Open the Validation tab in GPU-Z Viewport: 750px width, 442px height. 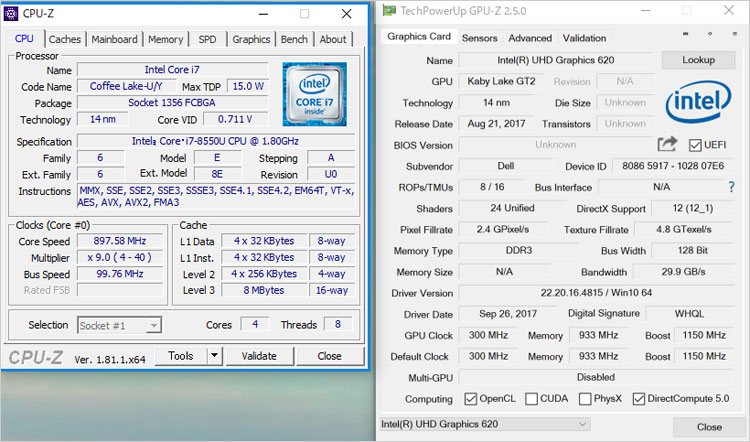click(584, 38)
